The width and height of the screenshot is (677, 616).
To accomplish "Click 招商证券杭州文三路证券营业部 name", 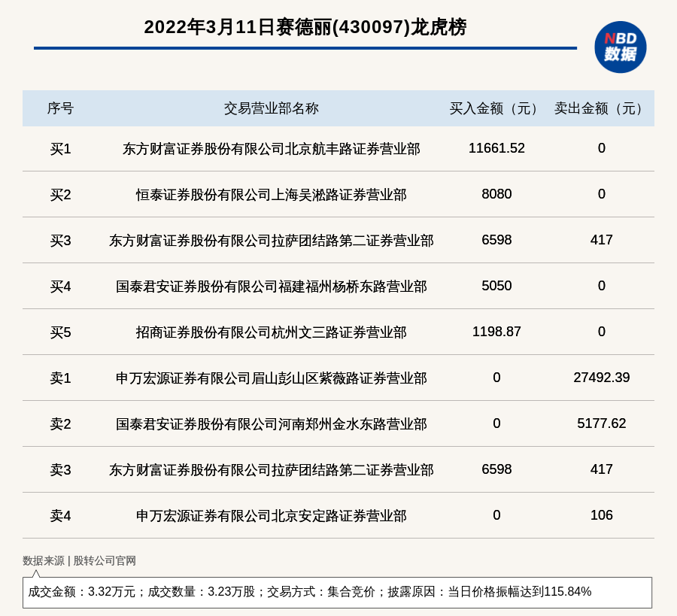I will point(271,332).
